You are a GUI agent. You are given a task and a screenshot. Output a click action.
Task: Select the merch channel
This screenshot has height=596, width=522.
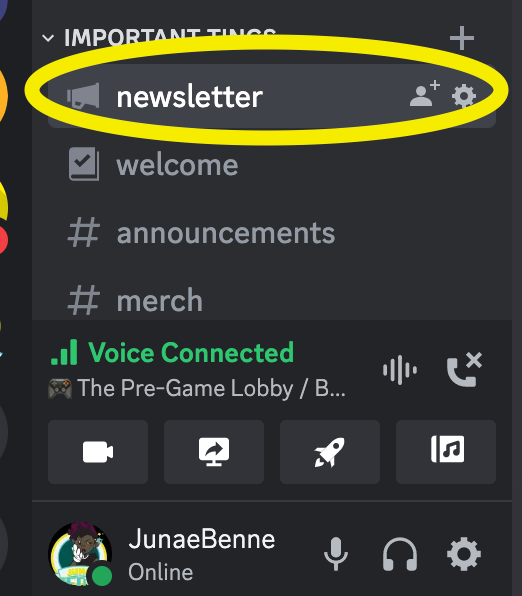272,300
